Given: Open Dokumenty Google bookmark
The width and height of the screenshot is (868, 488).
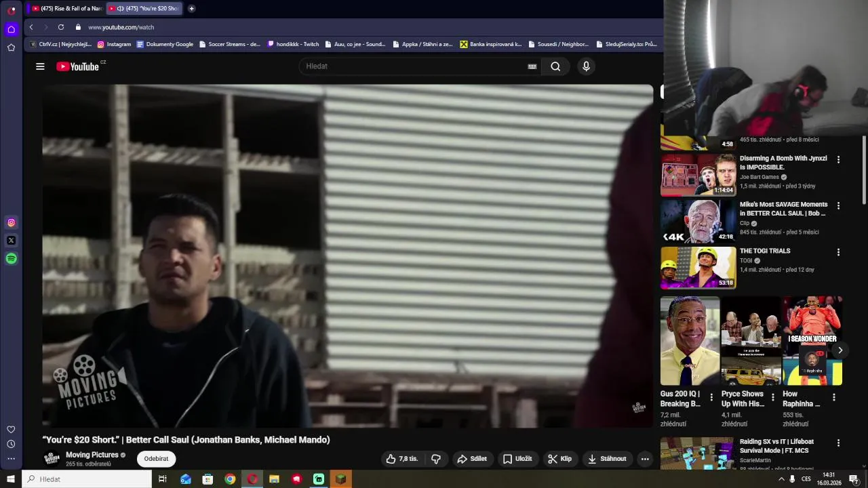Looking at the screenshot, I should tap(165, 44).
